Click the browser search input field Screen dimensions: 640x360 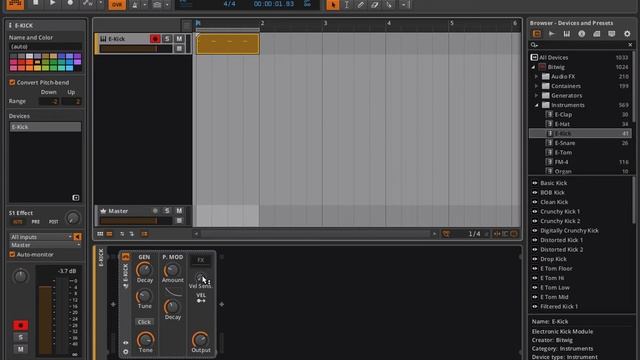pyautogui.click(x=582, y=45)
